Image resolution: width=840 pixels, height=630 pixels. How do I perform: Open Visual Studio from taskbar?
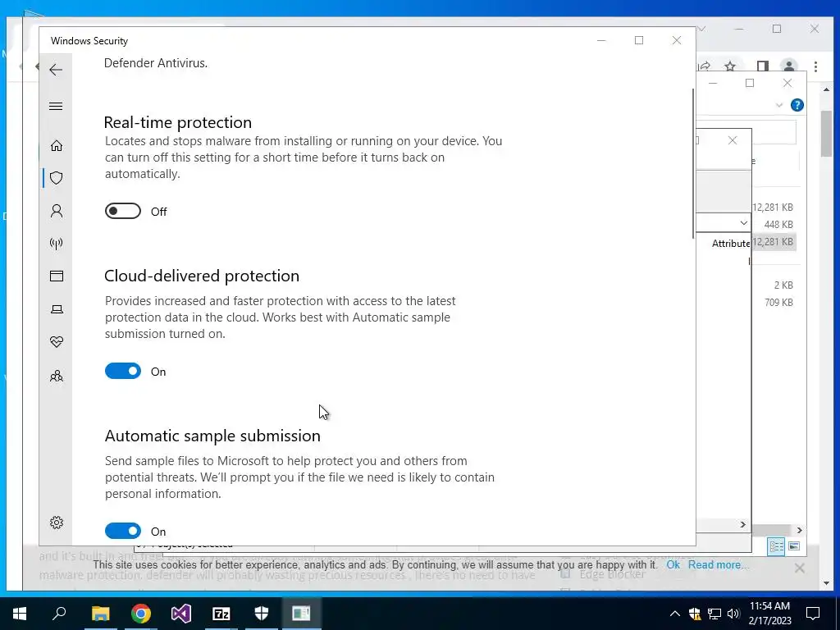[181, 614]
